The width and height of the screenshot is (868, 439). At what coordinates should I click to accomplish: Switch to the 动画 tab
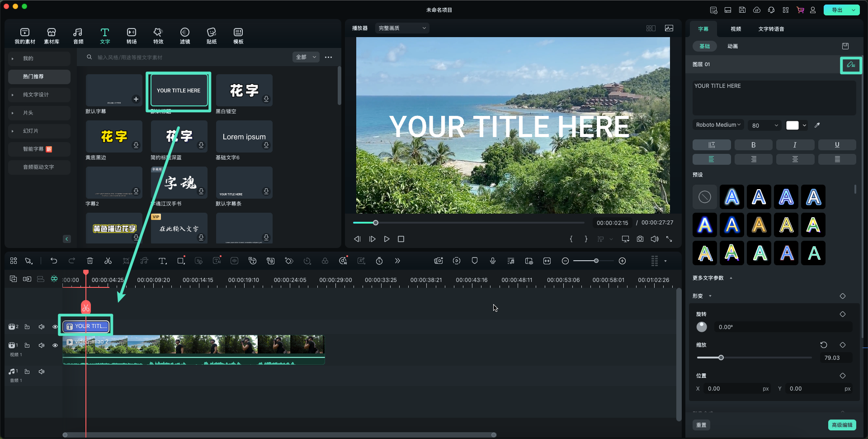click(x=732, y=46)
